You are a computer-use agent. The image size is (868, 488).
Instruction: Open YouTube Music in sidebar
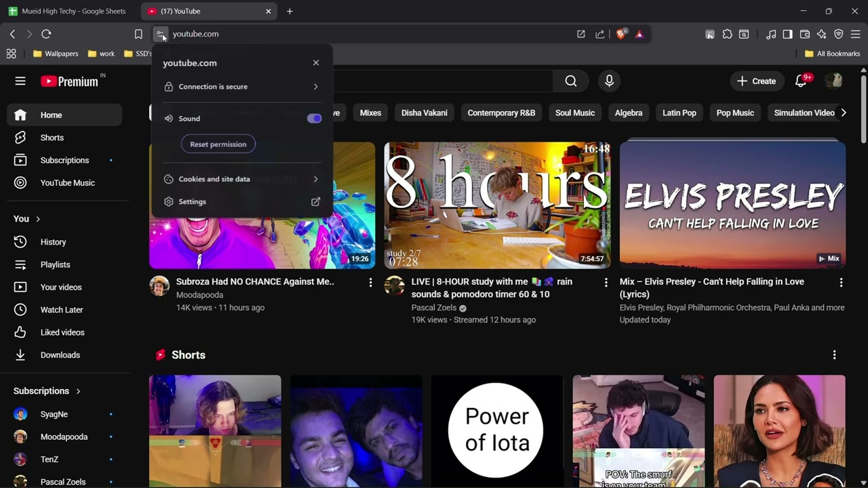point(64,183)
